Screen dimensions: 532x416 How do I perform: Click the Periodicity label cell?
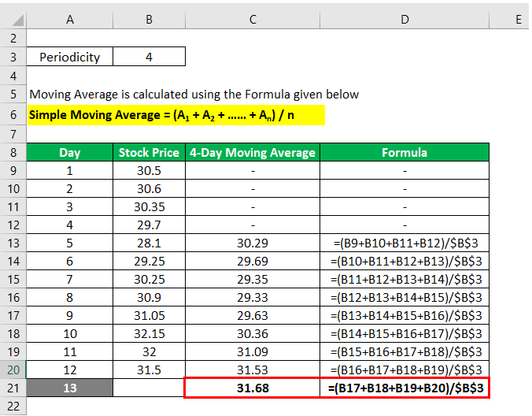(x=69, y=57)
